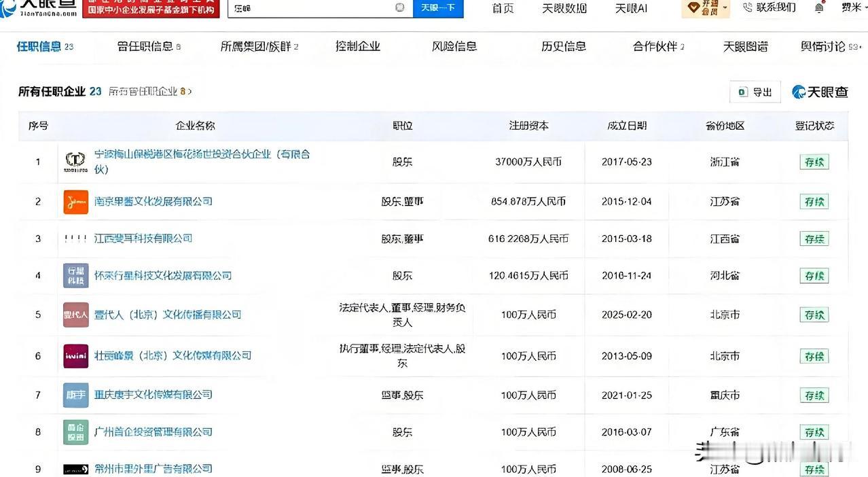
Task: Switch to the 舆情讨论 tab
Action: click(831, 46)
